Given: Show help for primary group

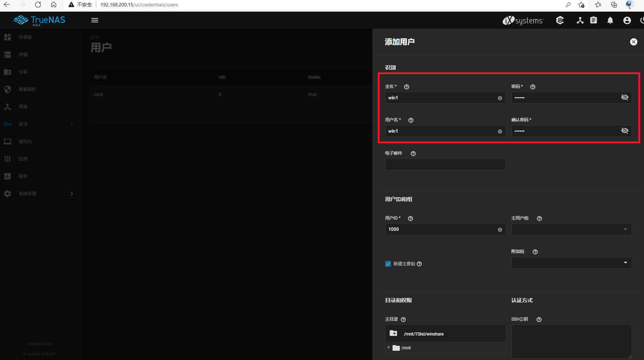Looking at the screenshot, I should pos(539,218).
